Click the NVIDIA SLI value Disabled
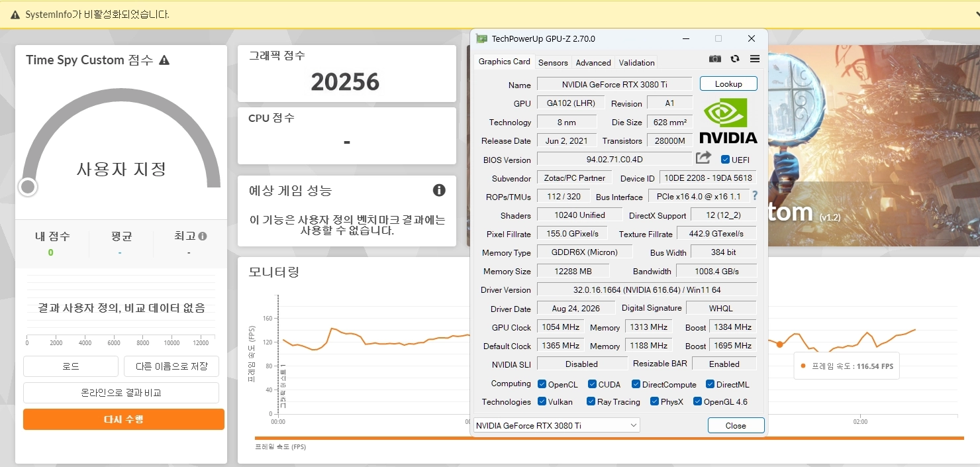This screenshot has height=467, width=980. [x=582, y=364]
